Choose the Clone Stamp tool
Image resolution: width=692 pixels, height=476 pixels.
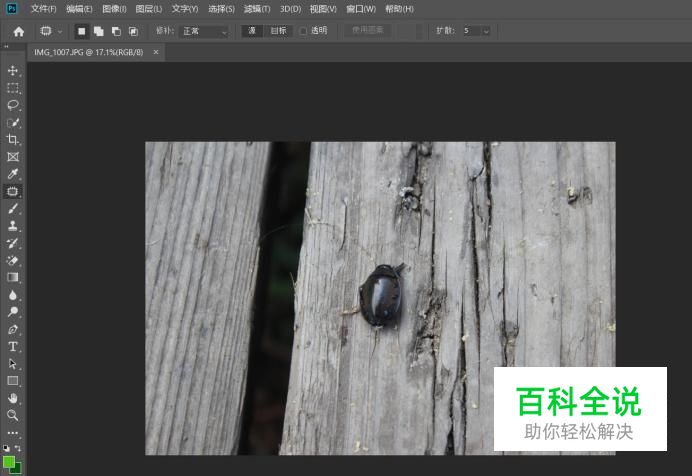point(13,226)
